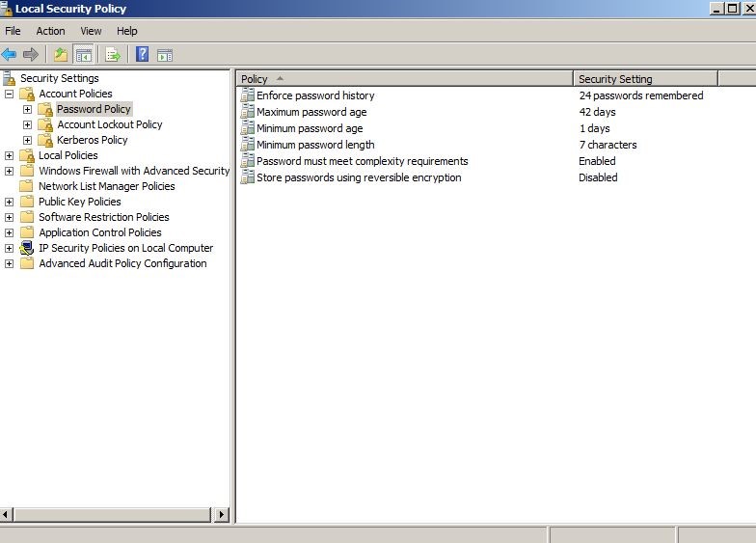Click the tree pane horizontal scrollbar right arrow
Screen dimensions: 756x543
tap(222, 515)
